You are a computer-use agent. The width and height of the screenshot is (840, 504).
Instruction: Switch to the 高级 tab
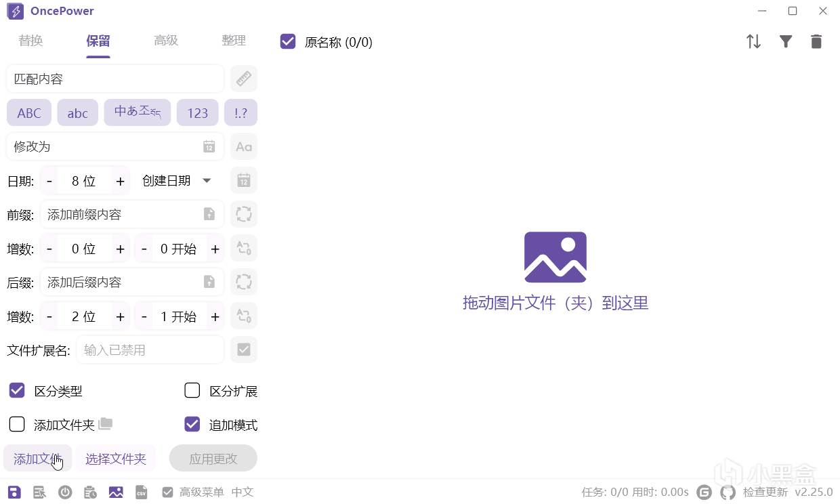(x=166, y=41)
